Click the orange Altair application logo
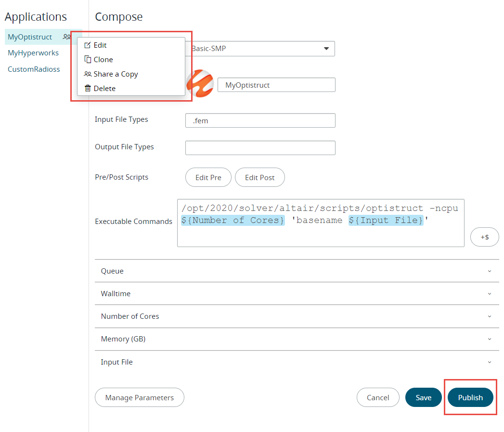Screen dimensions: 504x432 click(x=200, y=84)
